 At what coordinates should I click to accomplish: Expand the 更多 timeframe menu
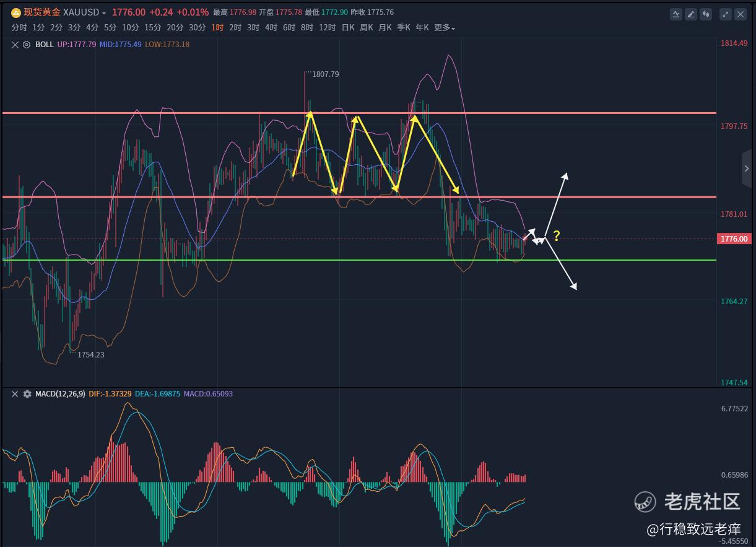[445, 28]
